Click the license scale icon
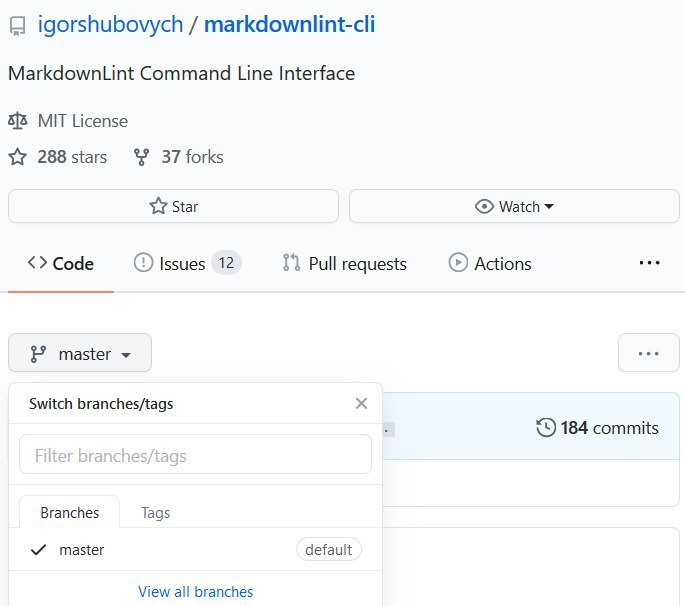 coord(17,121)
